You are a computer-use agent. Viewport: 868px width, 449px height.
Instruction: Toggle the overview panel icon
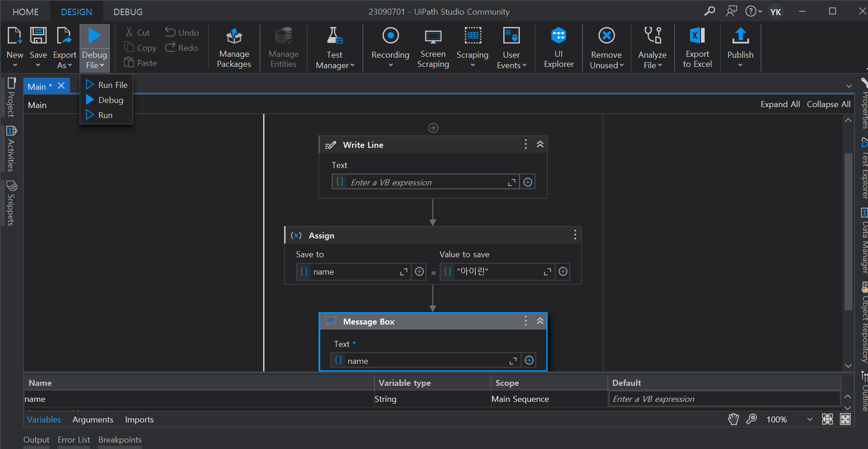845,419
